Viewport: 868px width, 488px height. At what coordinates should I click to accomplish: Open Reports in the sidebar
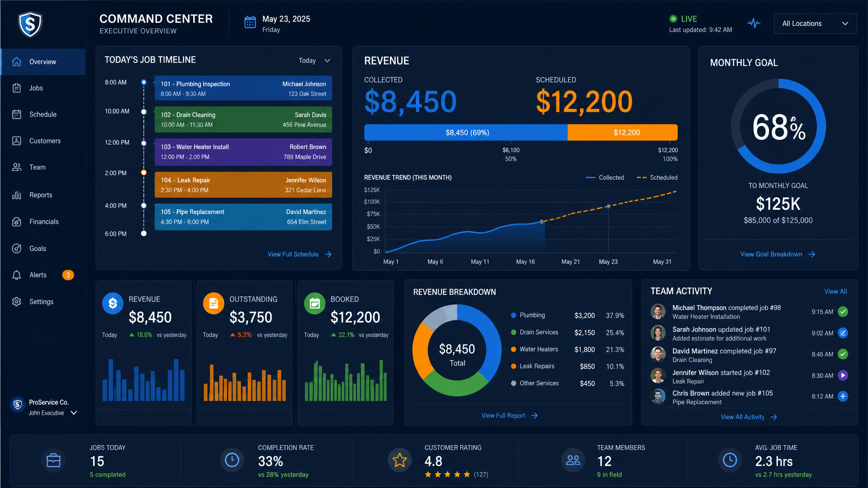pyautogui.click(x=43, y=195)
